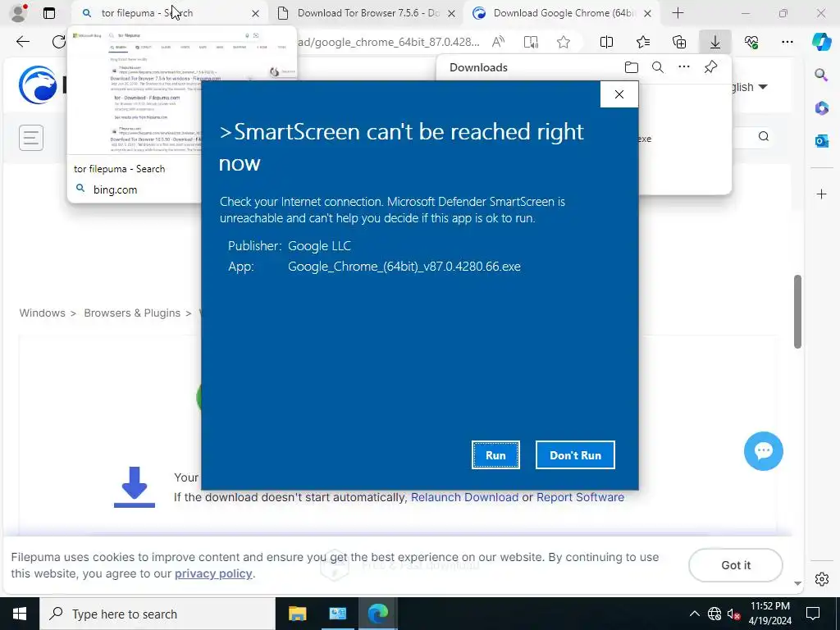Image resolution: width=840 pixels, height=630 pixels.
Task: Click the Relaunch Download link
Action: point(464,497)
